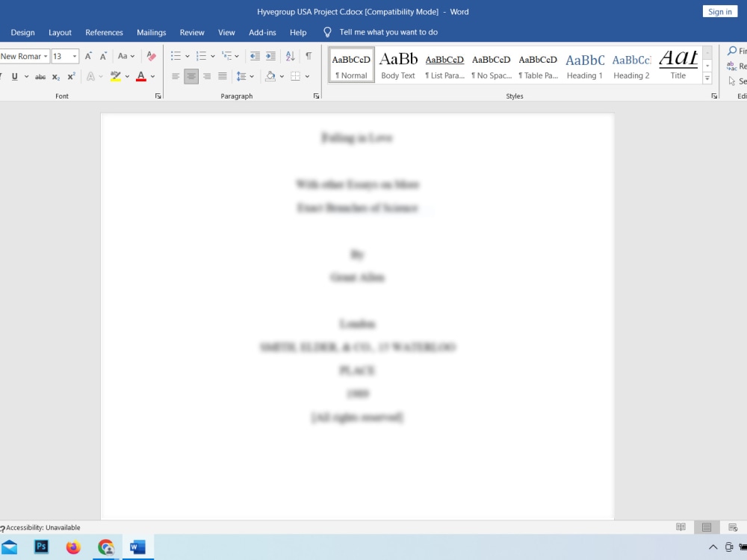This screenshot has height=560, width=747.
Task: Justify paragraph text
Action: click(x=223, y=76)
